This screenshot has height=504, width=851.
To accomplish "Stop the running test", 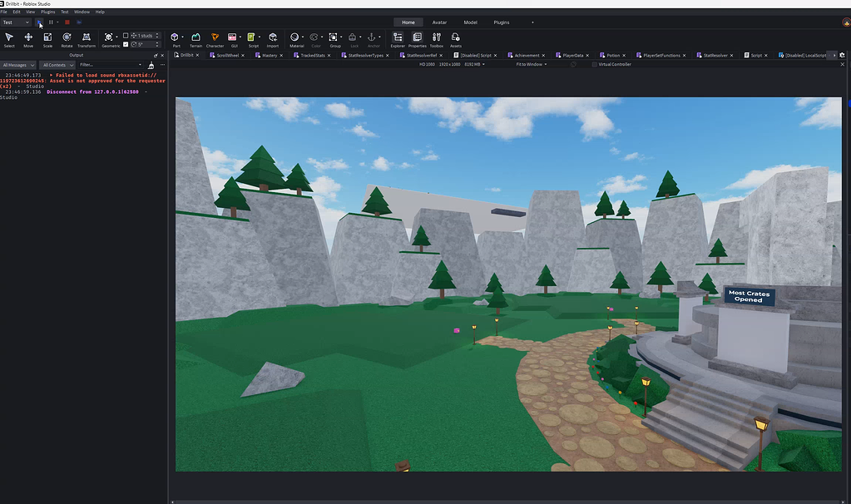I will click(67, 22).
